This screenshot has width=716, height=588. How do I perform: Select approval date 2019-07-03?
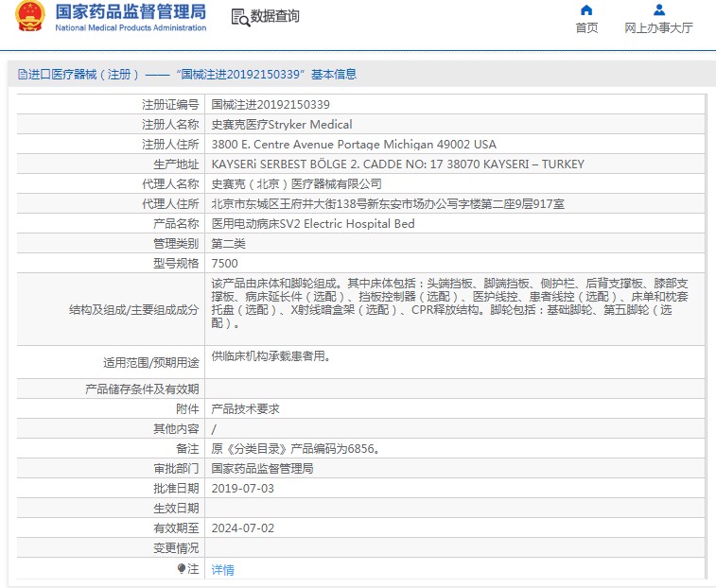coord(242,489)
